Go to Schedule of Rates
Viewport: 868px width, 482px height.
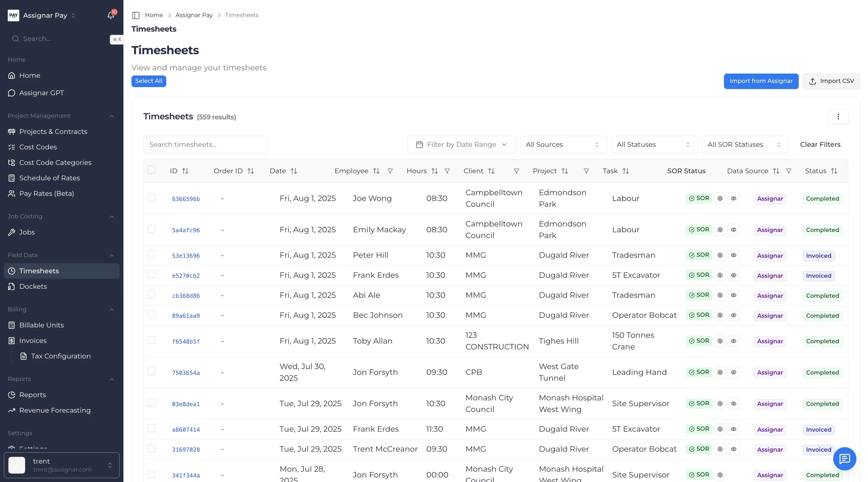(50, 178)
